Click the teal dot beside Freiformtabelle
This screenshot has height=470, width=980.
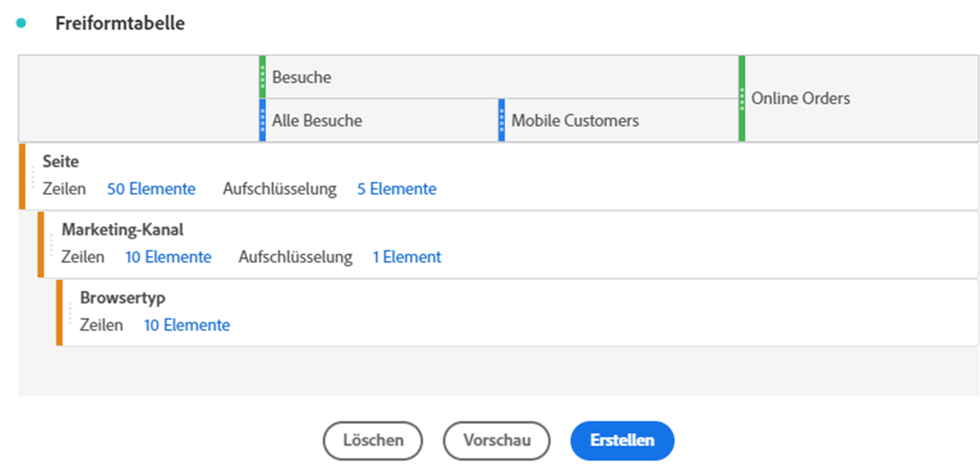pyautogui.click(x=21, y=24)
